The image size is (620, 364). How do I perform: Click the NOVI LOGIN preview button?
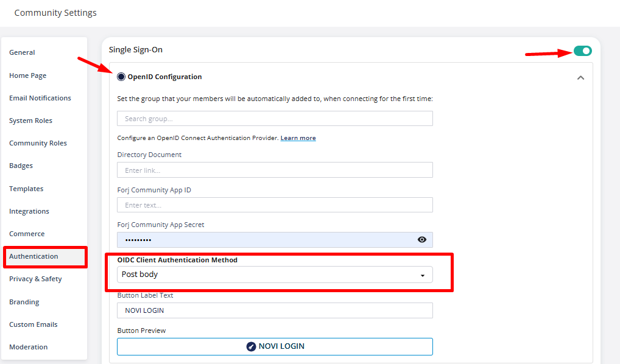click(x=275, y=346)
